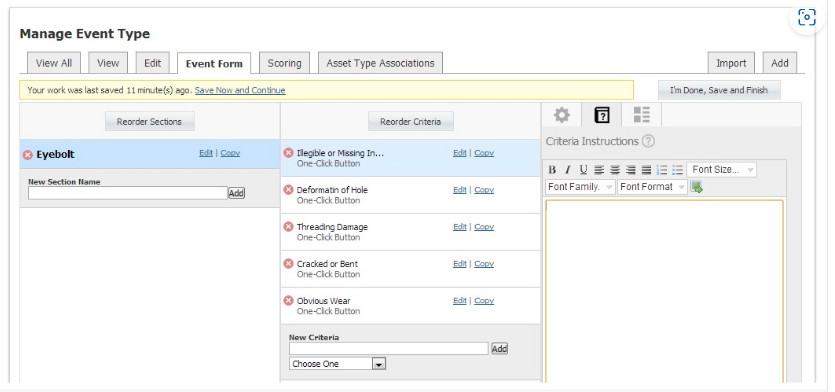
Task: Open the Asset Type Associations tab
Action: point(380,63)
